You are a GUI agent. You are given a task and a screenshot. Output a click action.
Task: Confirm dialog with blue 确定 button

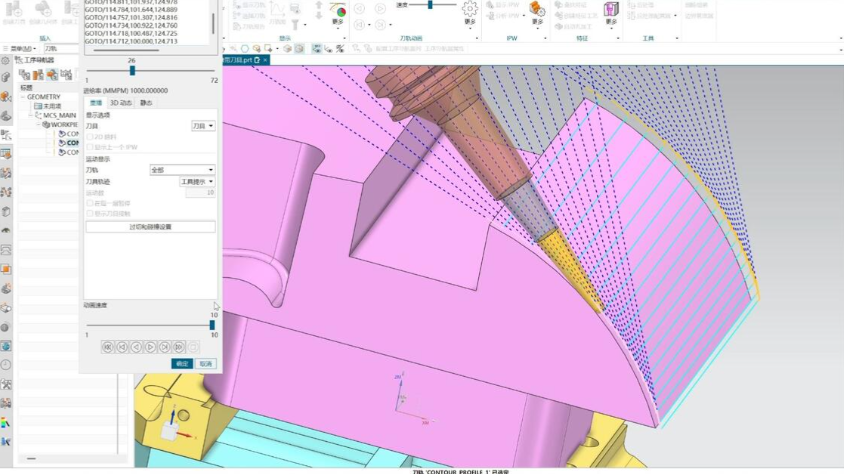tap(182, 364)
